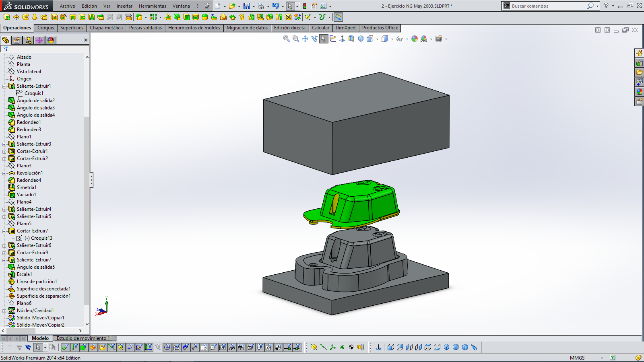
Task: Click the Revolved Boss features toolbar icon
Action: coord(16,17)
